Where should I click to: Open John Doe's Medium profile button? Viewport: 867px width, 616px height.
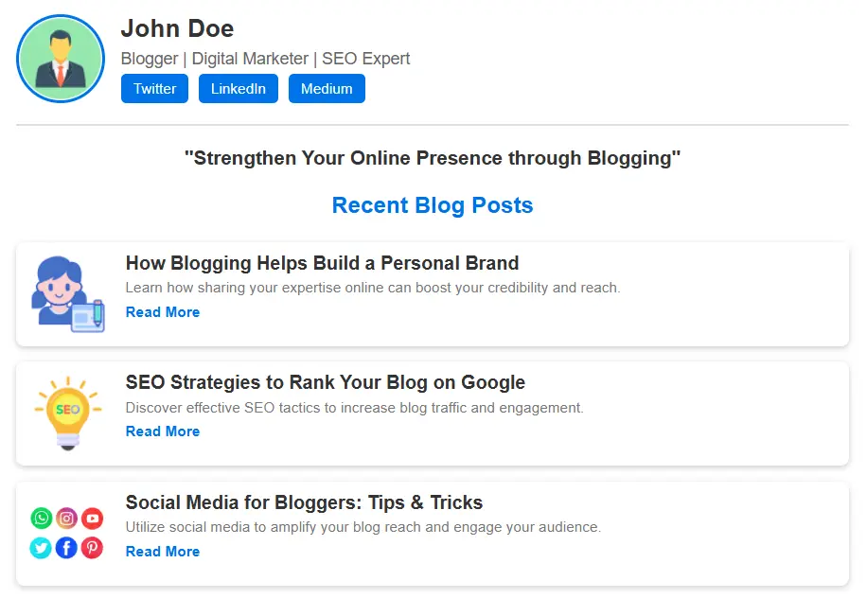coord(327,88)
